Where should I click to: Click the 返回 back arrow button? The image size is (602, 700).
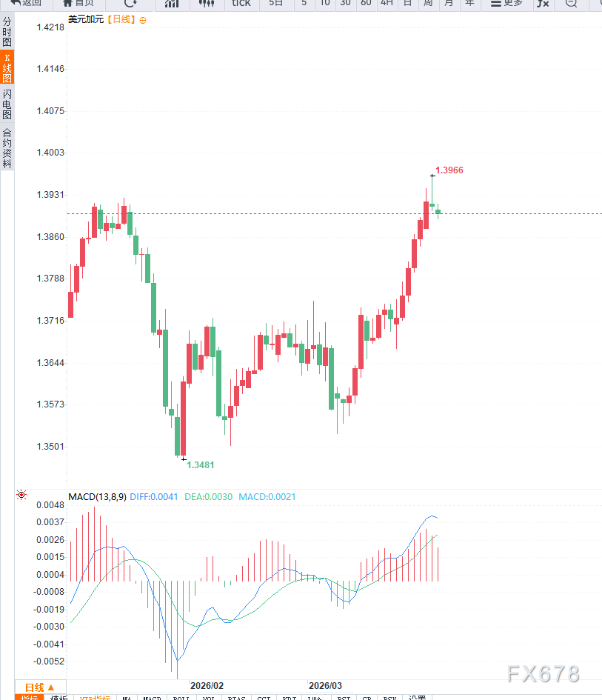tap(26, 3)
